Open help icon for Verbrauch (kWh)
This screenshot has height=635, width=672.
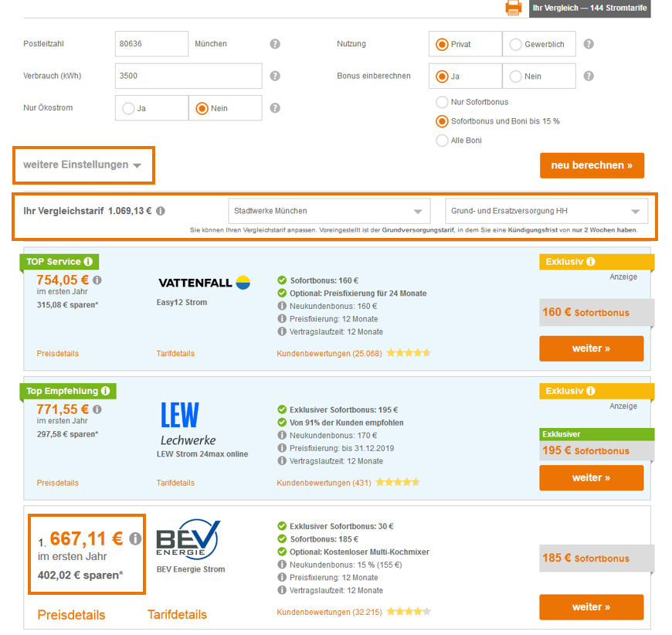coord(275,76)
